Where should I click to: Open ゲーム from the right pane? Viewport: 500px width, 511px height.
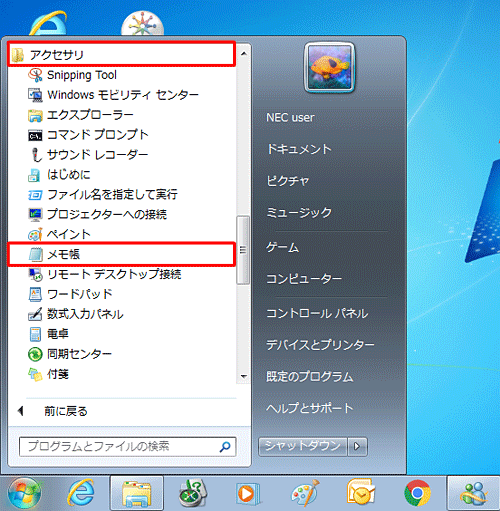coord(283,247)
